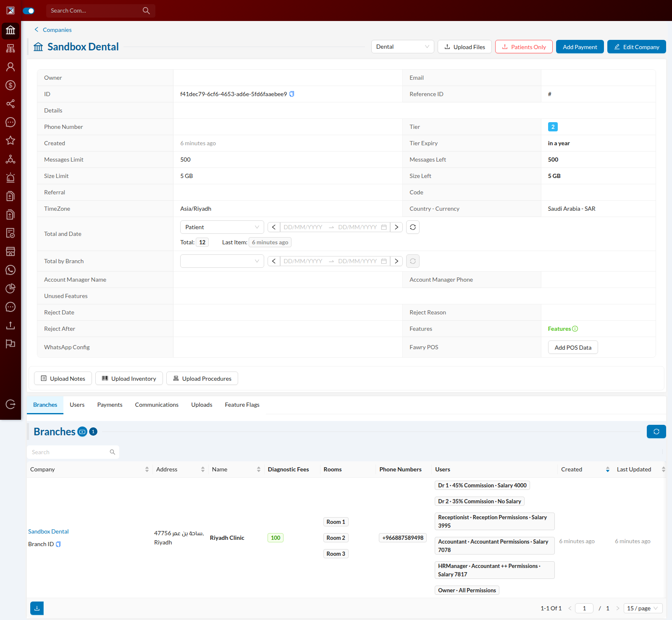This screenshot has height=620, width=672.
Task: Toggle the switch in the top bar
Action: tap(29, 10)
